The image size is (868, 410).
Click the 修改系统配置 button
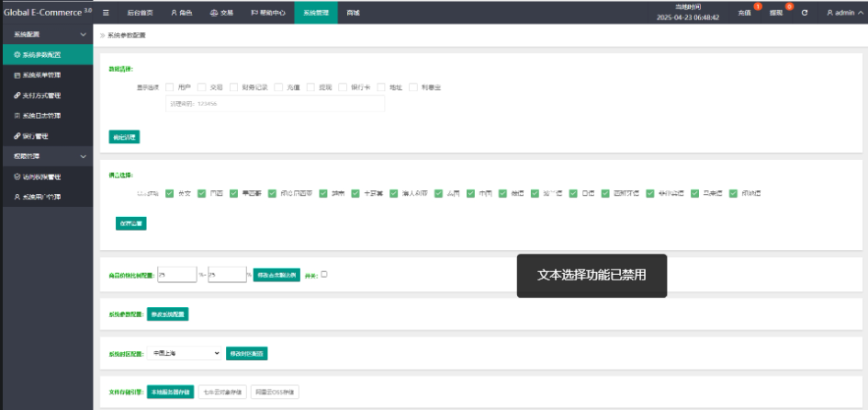pyautogui.click(x=168, y=314)
